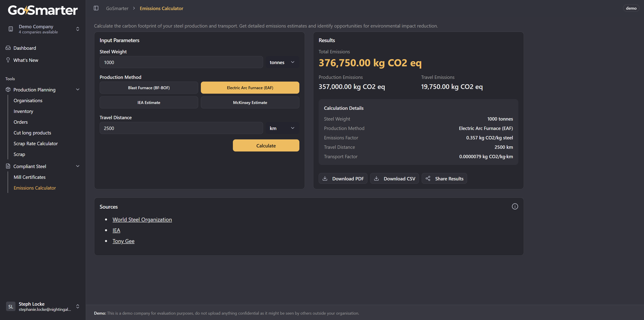Click the GoSmarter logo
The width and height of the screenshot is (644, 320).
(x=43, y=10)
